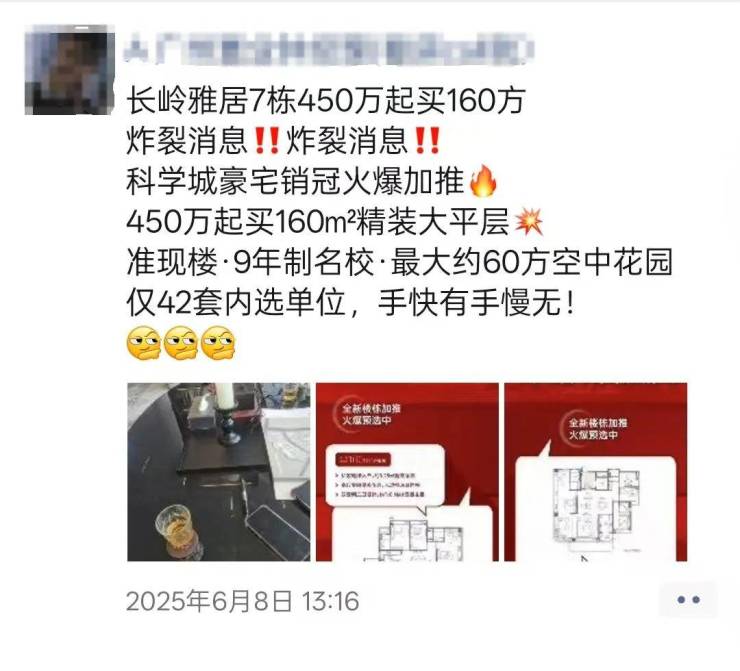Open the middle red promotional poster thumbnail
The height and width of the screenshot is (671, 740).
pyautogui.click(x=407, y=472)
